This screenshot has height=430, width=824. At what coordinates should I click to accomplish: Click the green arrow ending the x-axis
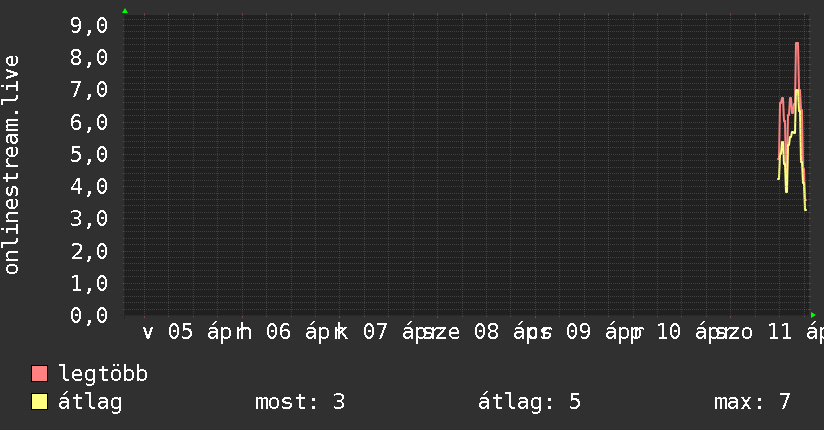point(813,315)
